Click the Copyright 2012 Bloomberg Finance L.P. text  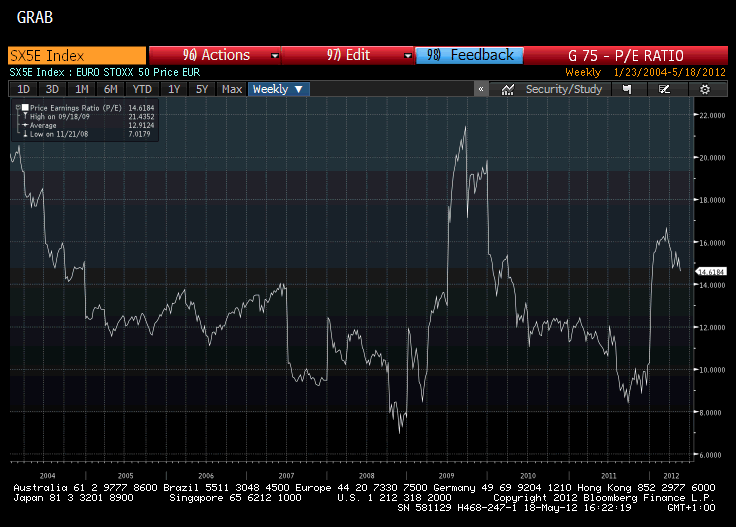(x=604, y=498)
